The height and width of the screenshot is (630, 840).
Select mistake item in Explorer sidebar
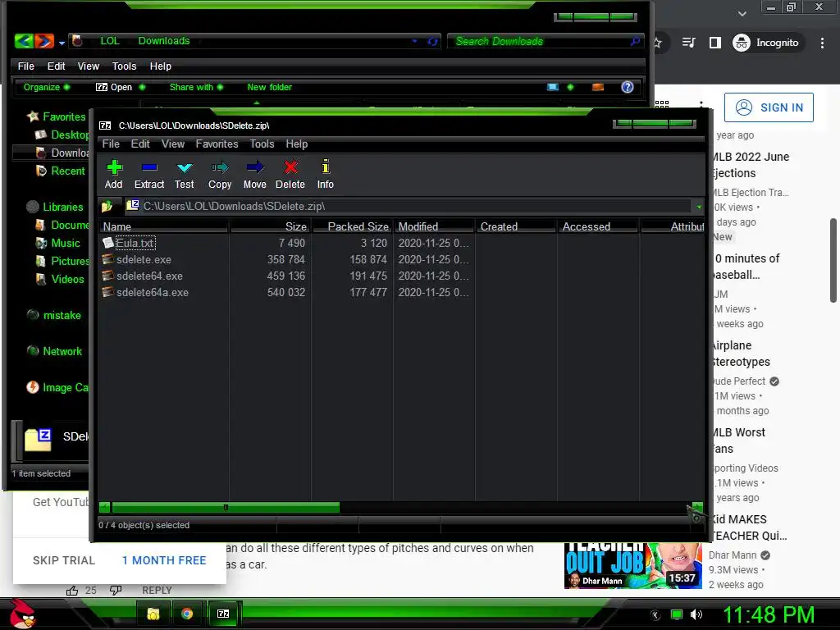tap(54, 316)
